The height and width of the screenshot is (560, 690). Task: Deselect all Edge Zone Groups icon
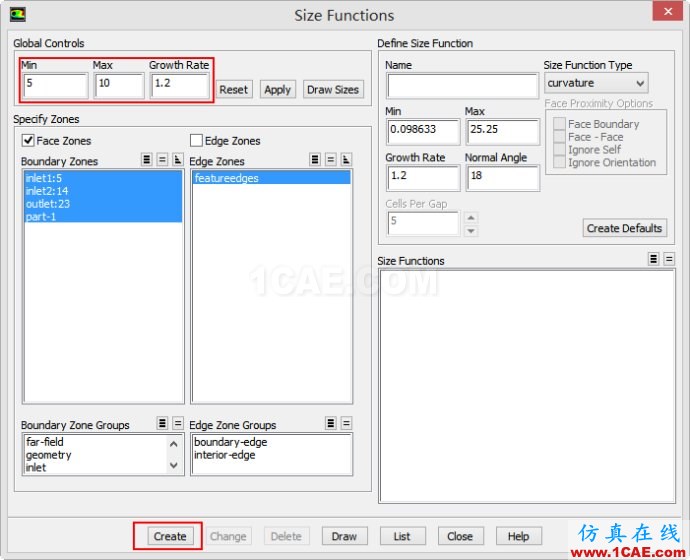click(x=346, y=423)
